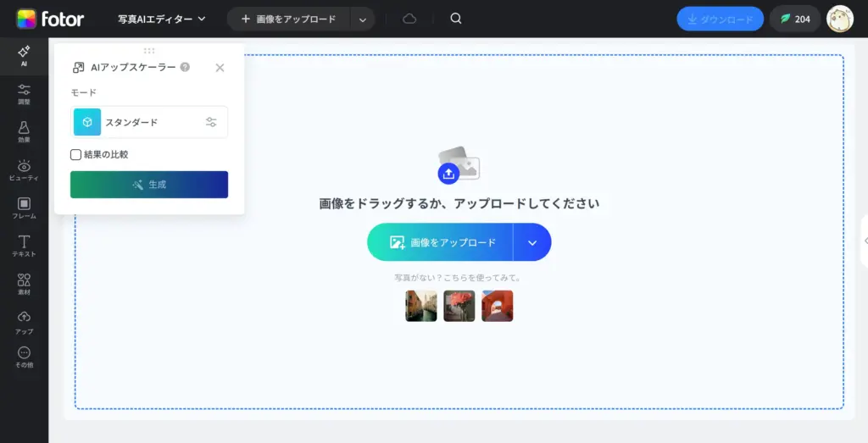Select the red archway sample photo

point(497,306)
